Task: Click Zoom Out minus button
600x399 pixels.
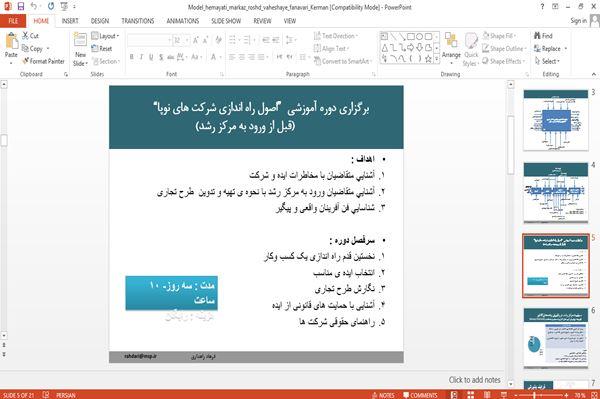Action: (516, 395)
